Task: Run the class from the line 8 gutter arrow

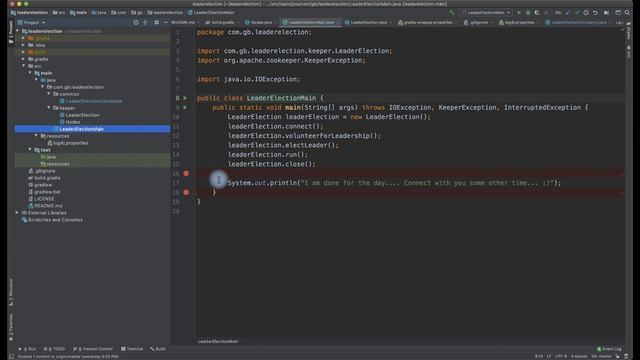Action: (x=185, y=98)
